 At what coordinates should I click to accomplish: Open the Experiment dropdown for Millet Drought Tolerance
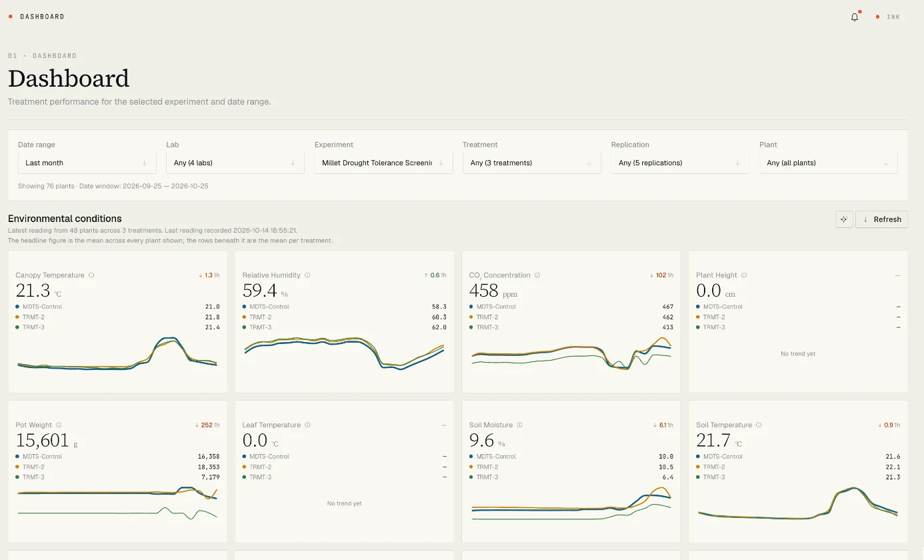383,163
